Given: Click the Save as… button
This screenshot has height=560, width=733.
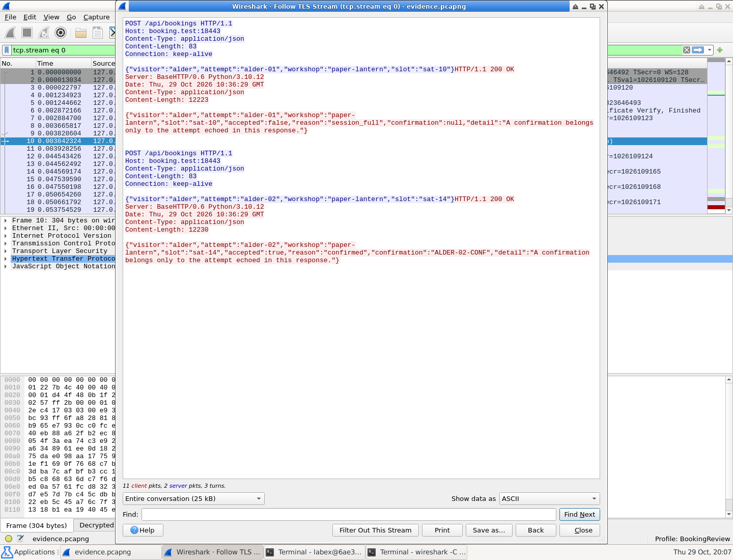Looking at the screenshot, I should pos(489,530).
